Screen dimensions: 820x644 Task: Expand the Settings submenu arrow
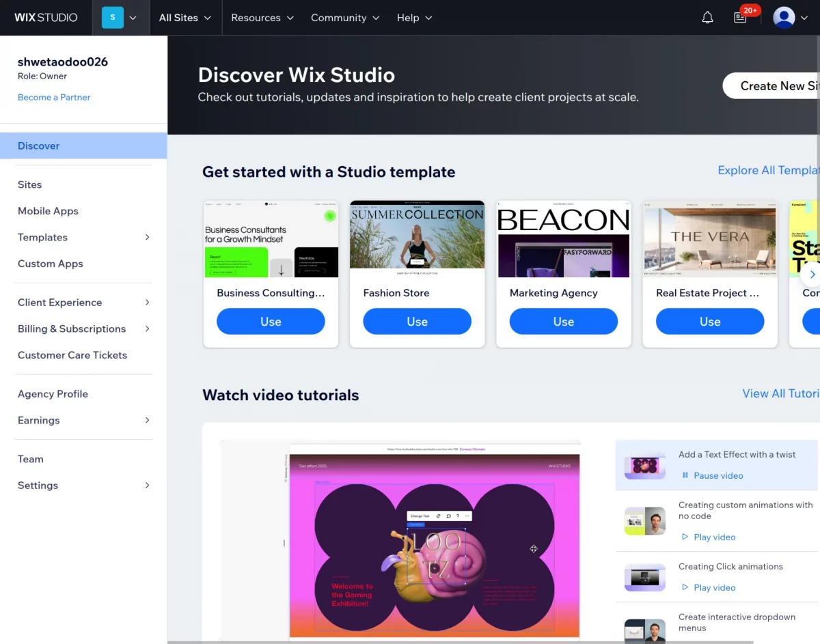pyautogui.click(x=147, y=485)
